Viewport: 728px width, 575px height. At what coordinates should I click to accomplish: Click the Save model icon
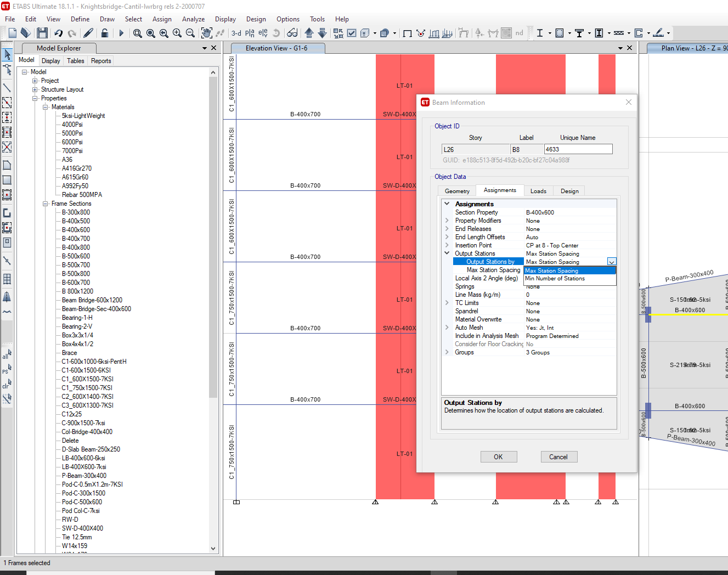pos(42,33)
